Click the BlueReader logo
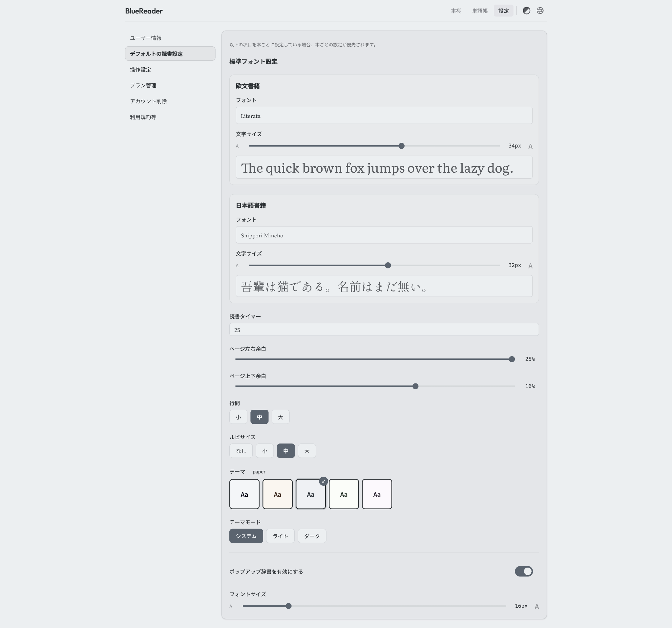The width and height of the screenshot is (672, 628). click(144, 11)
